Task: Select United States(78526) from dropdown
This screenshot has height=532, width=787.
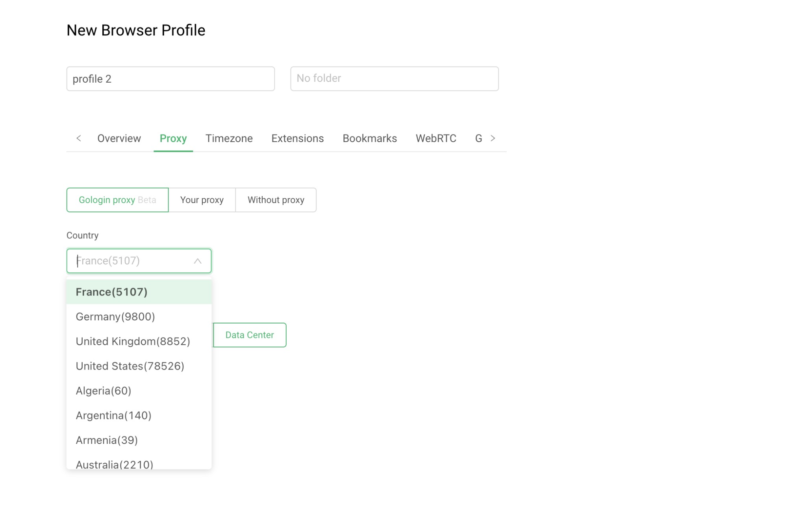Action: click(130, 366)
